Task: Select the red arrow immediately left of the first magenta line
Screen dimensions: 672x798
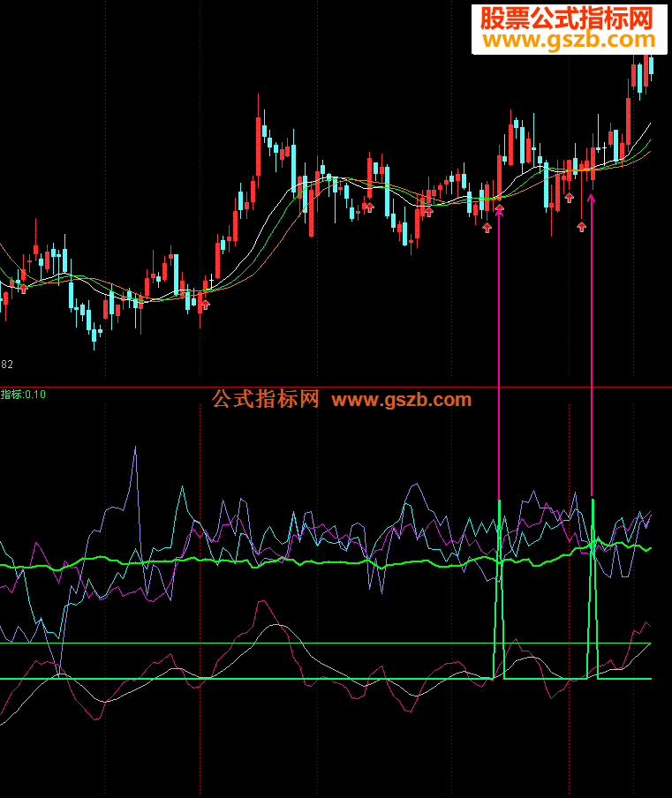Action: pos(487,228)
